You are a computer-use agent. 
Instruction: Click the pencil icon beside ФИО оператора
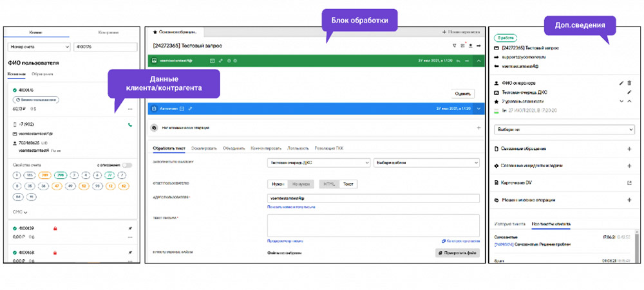coord(621,83)
